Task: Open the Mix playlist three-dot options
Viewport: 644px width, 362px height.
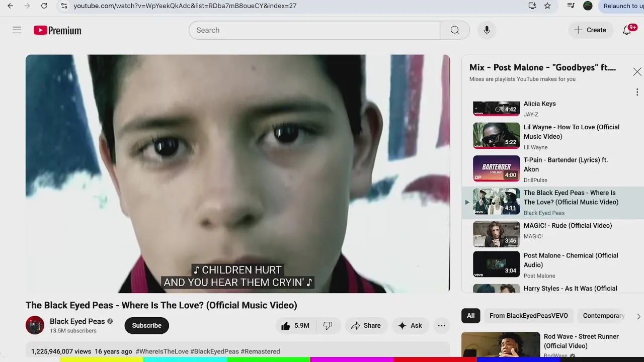Action: click(637, 92)
